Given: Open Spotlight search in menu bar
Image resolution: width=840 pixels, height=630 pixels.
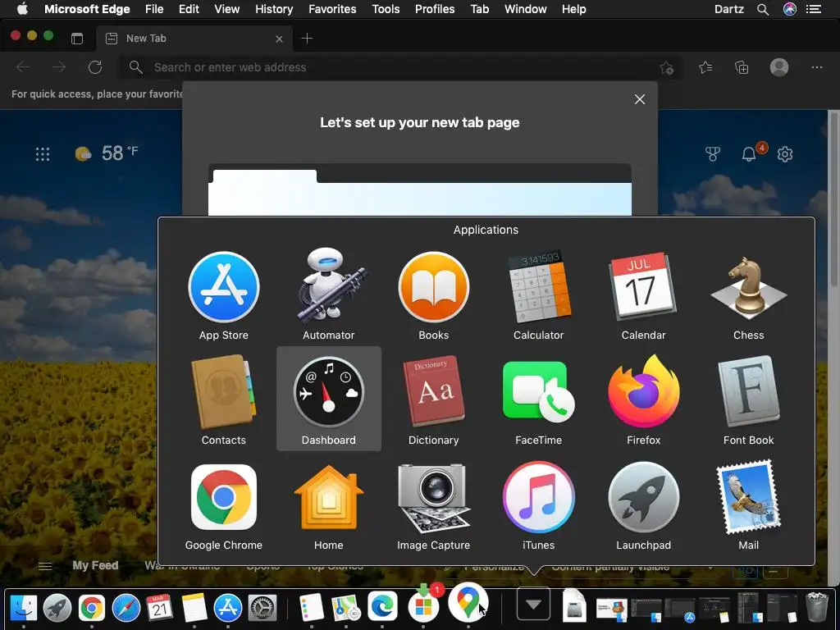Looking at the screenshot, I should [763, 9].
